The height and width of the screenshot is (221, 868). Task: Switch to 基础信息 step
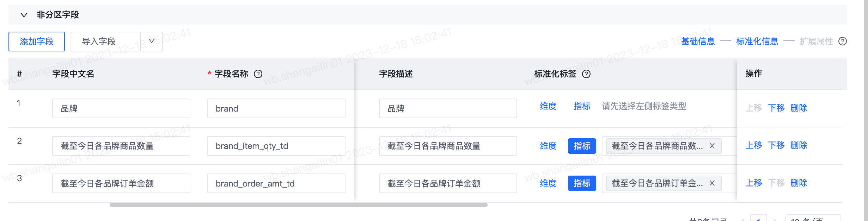[698, 42]
